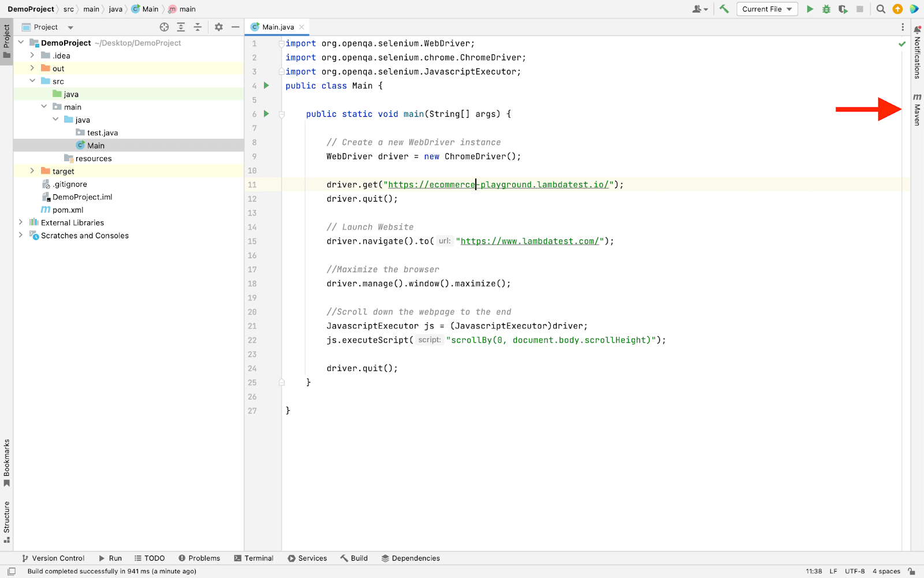Hide the Project tool window with minus icon
Screen dimensions: 924x578
coord(235,27)
